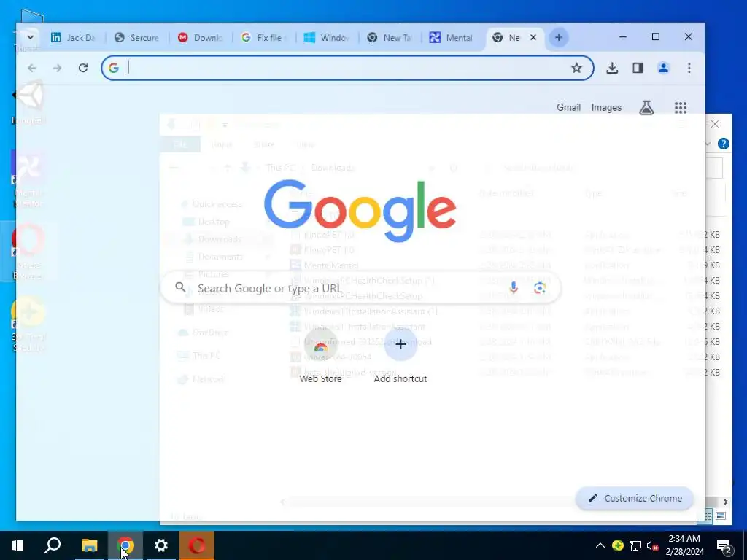Open the Customize Chrome button

635,498
